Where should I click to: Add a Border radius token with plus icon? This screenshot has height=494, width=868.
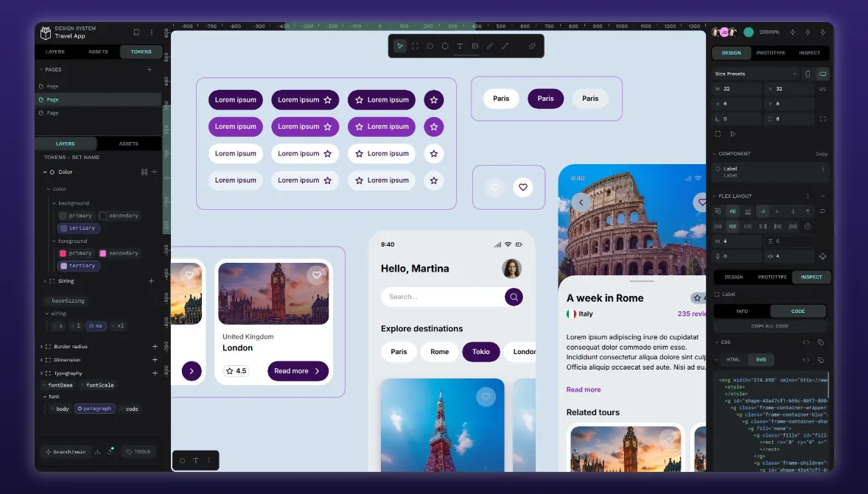click(x=155, y=346)
